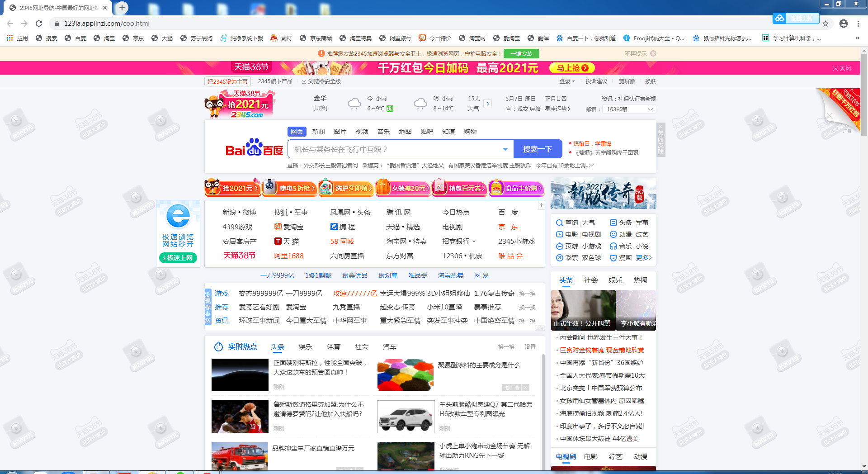Click 把2345设为主页 link
Viewport: 868px width, 474px height.
tap(227, 81)
